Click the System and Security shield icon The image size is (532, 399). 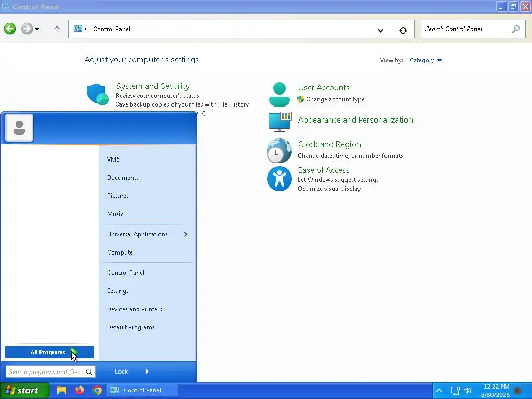click(98, 94)
